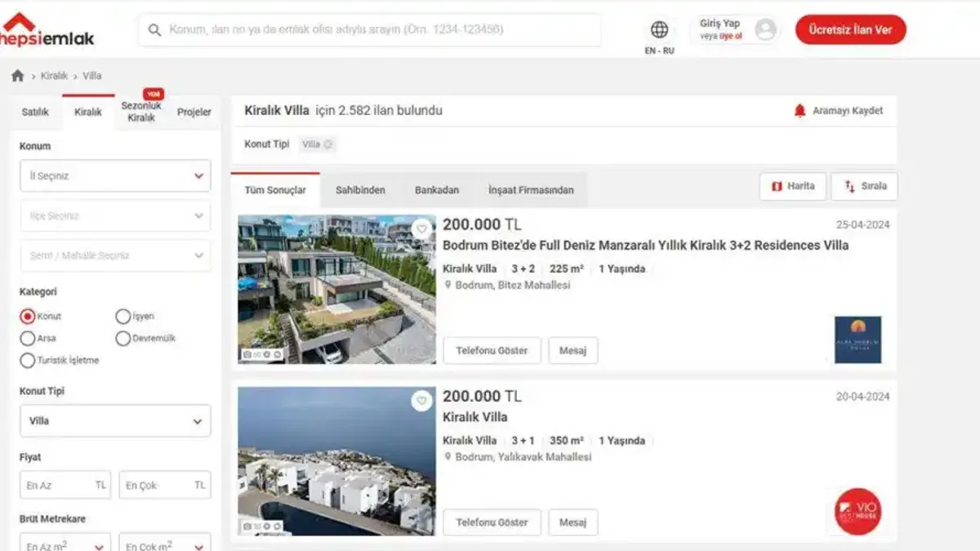The image size is (980, 551).
Task: Open the Bitez villa photo thumbnail
Action: tap(336, 289)
